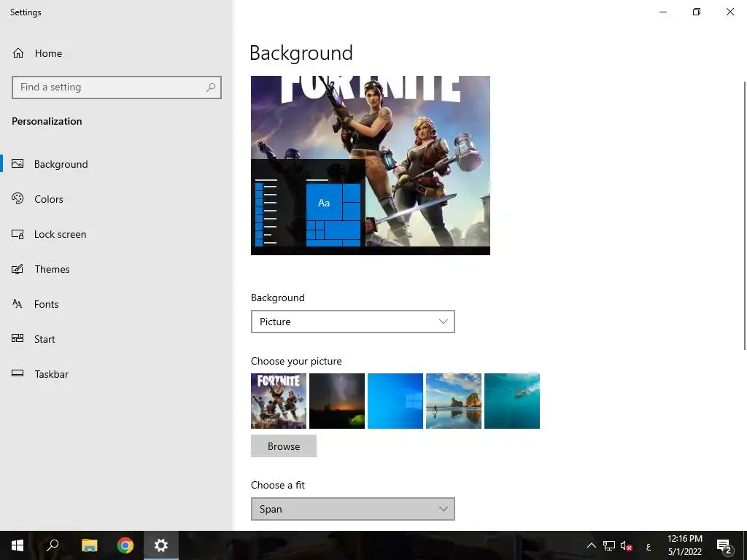Open the notification action center
Image resolution: width=747 pixels, height=560 pixels.
[x=724, y=546]
